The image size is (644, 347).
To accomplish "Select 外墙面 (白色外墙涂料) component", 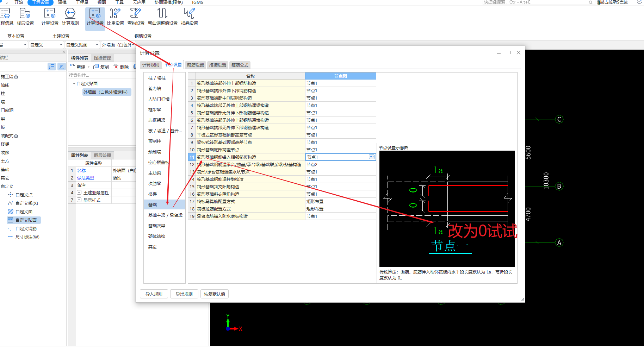I will [106, 92].
